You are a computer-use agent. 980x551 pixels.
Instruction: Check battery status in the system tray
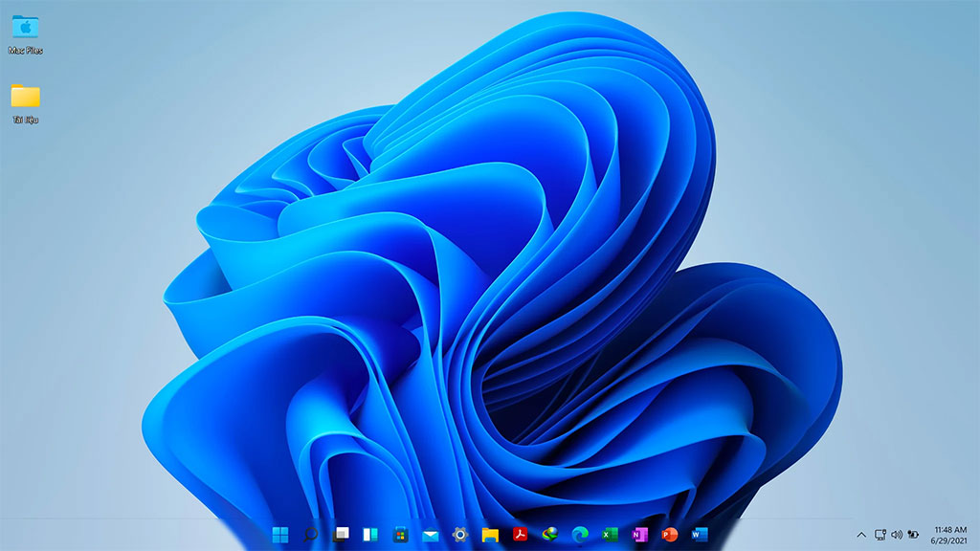pos(912,534)
